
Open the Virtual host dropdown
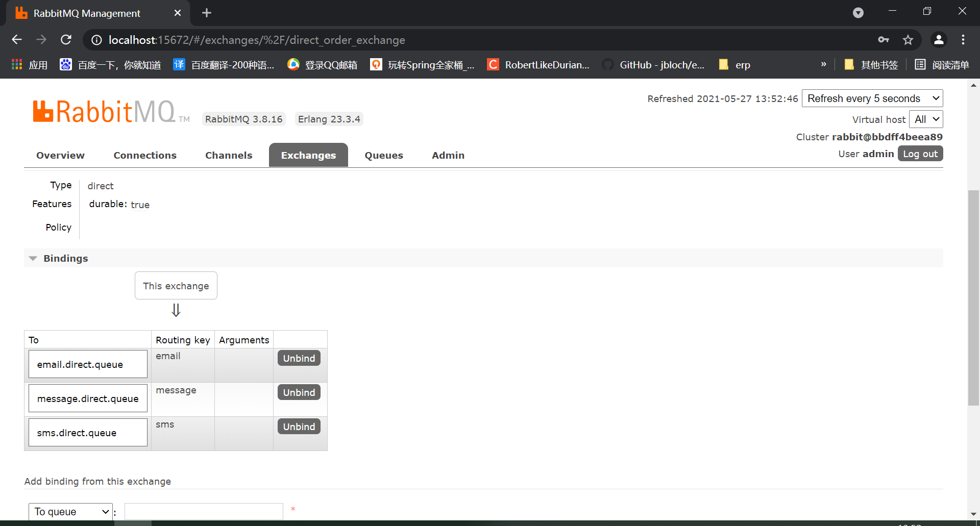(x=926, y=119)
